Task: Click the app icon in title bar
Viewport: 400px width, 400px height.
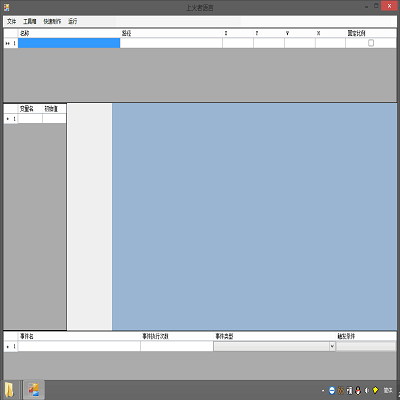Action: 6,7
